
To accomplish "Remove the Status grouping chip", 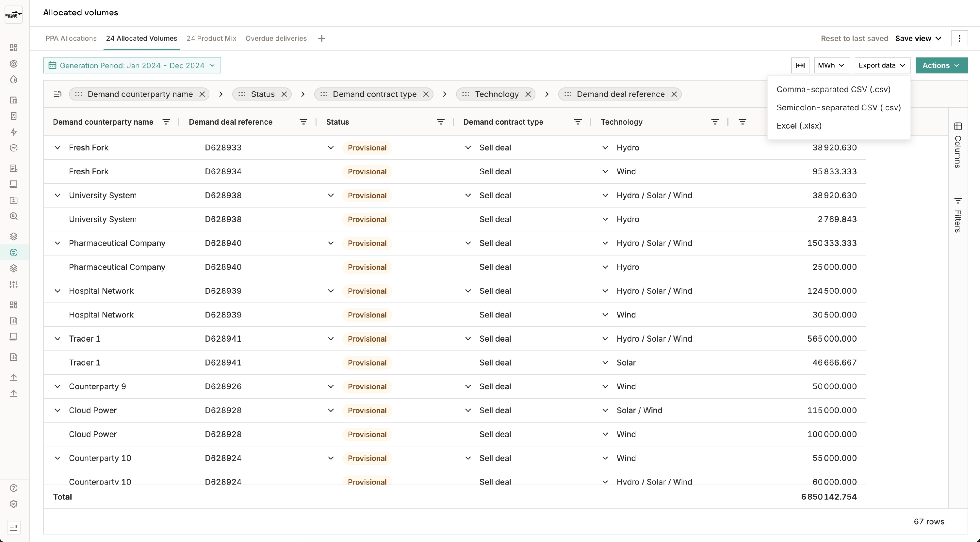I will click(284, 94).
